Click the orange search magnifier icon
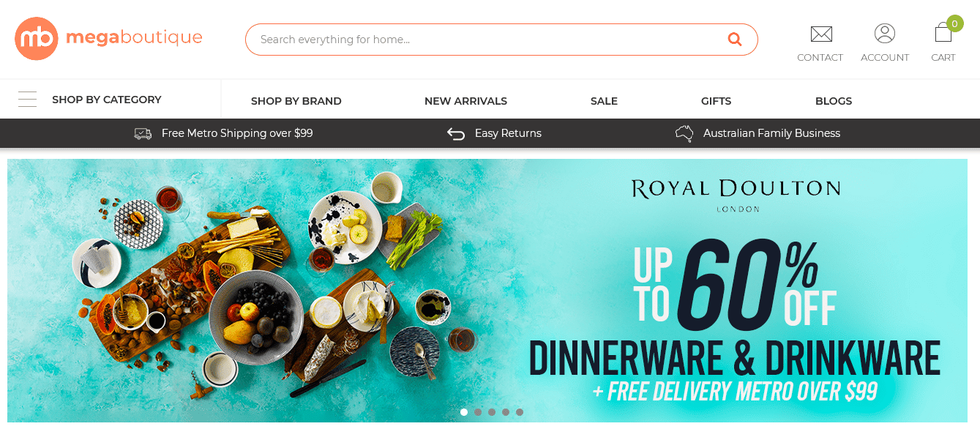 (735, 40)
